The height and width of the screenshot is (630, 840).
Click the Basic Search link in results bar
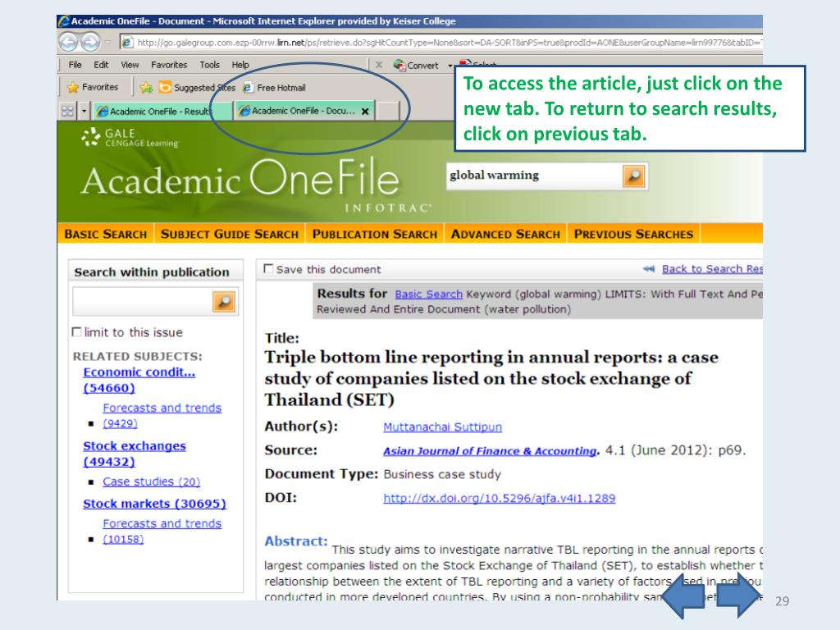(x=428, y=294)
